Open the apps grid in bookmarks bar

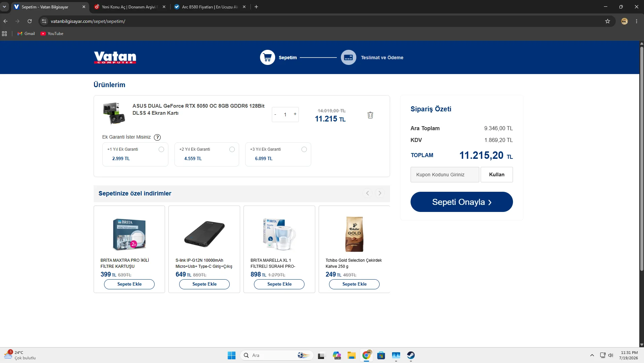(4, 34)
